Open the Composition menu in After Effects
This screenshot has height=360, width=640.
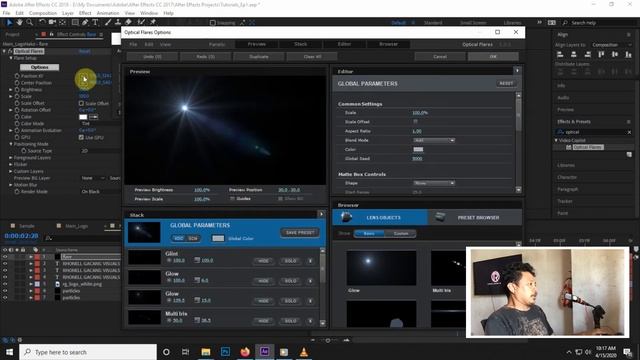43,13
